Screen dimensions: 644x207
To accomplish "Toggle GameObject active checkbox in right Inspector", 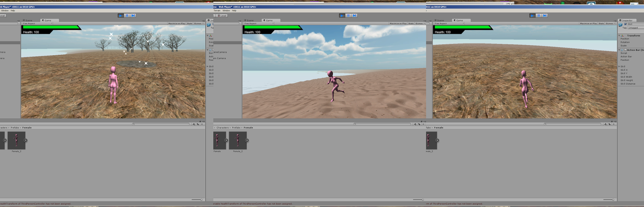I will pyautogui.click(x=625, y=24).
